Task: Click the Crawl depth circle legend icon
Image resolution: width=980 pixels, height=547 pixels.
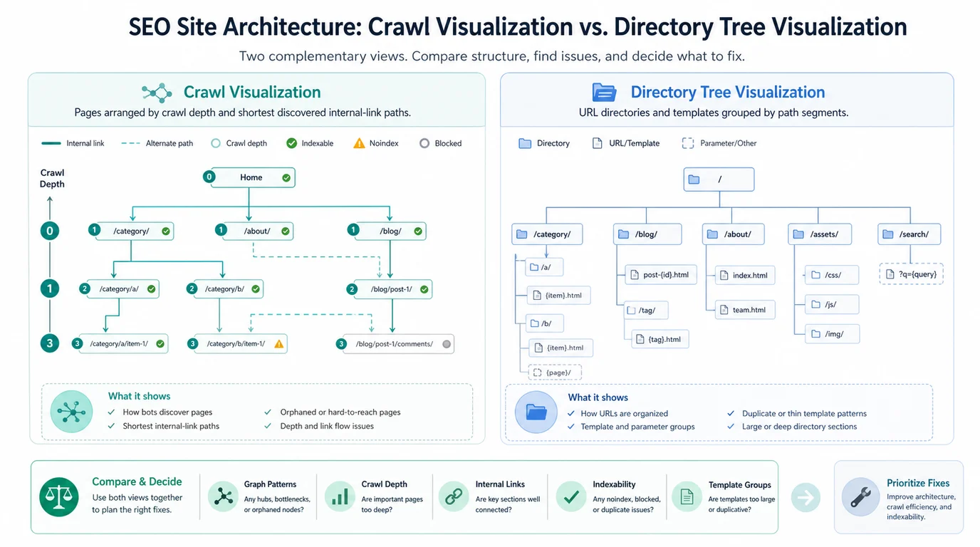Action: point(216,143)
